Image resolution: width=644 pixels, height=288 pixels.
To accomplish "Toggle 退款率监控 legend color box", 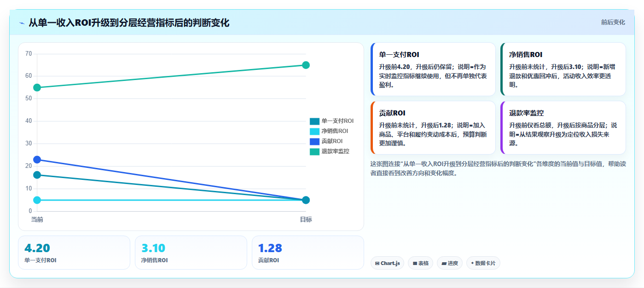I will pyautogui.click(x=314, y=151).
